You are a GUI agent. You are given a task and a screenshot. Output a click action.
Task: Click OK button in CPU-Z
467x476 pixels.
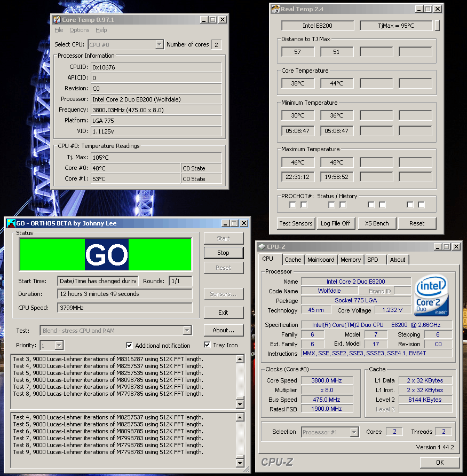click(440, 463)
